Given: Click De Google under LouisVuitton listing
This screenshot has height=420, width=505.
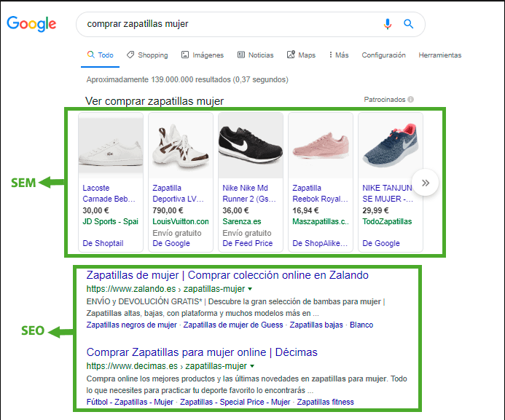Looking at the screenshot, I should (171, 243).
